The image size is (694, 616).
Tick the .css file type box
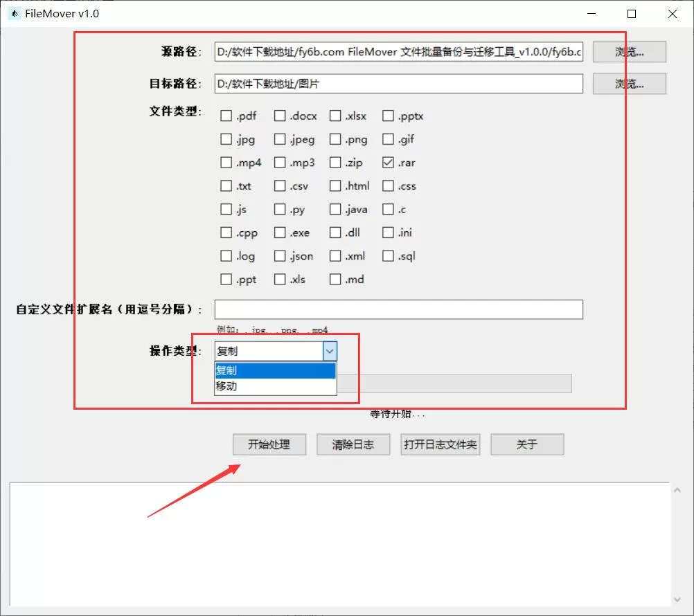tap(388, 185)
